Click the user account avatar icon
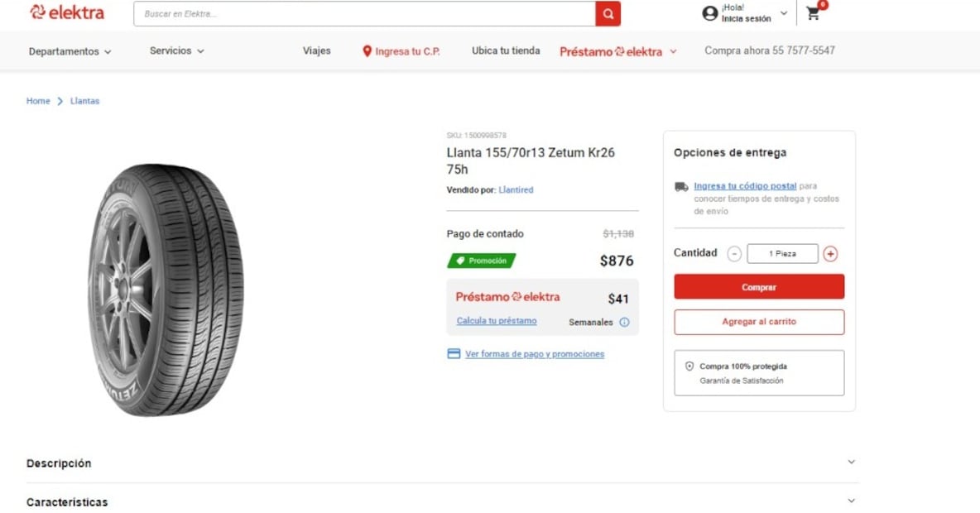980x513 pixels. (710, 13)
